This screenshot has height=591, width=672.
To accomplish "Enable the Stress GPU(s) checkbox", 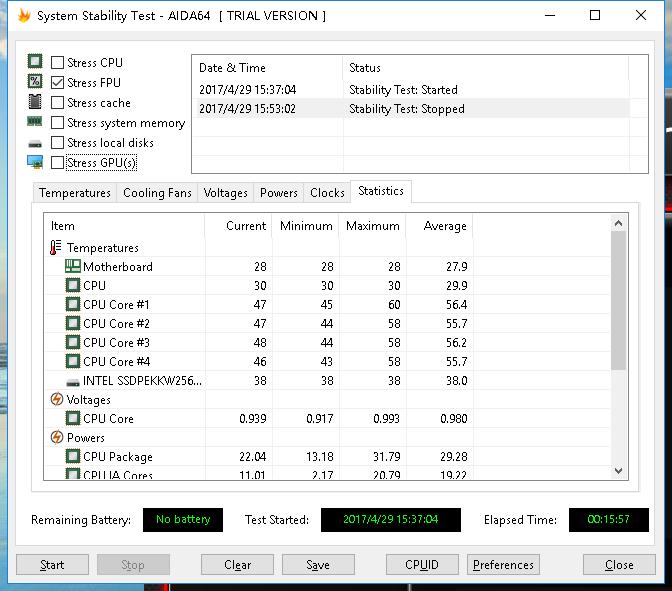I will 57,162.
